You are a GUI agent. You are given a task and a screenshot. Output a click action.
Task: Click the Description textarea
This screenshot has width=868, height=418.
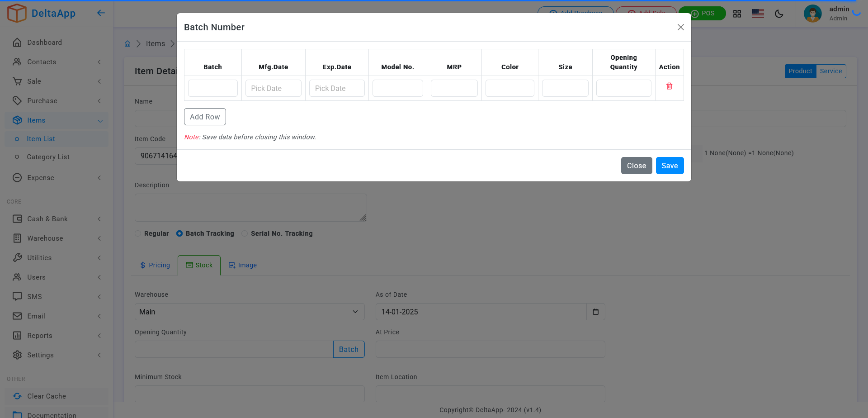tap(251, 208)
